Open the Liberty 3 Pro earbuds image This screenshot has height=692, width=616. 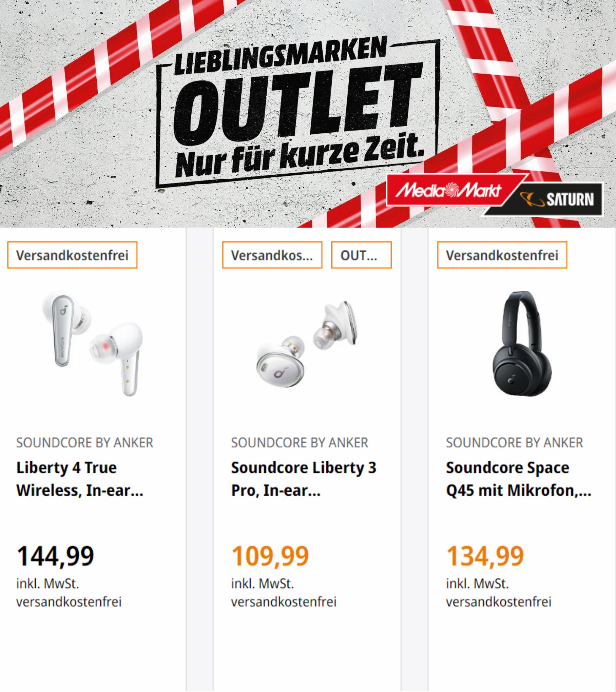coord(307,344)
